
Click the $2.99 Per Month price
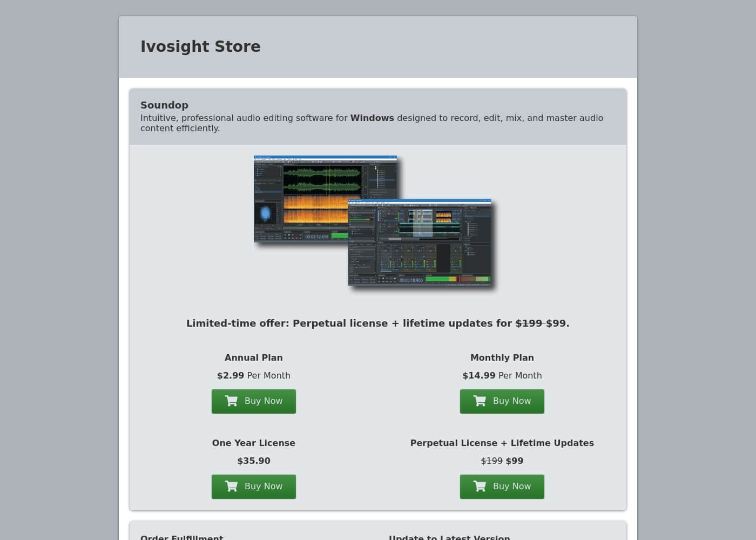pyautogui.click(x=254, y=375)
